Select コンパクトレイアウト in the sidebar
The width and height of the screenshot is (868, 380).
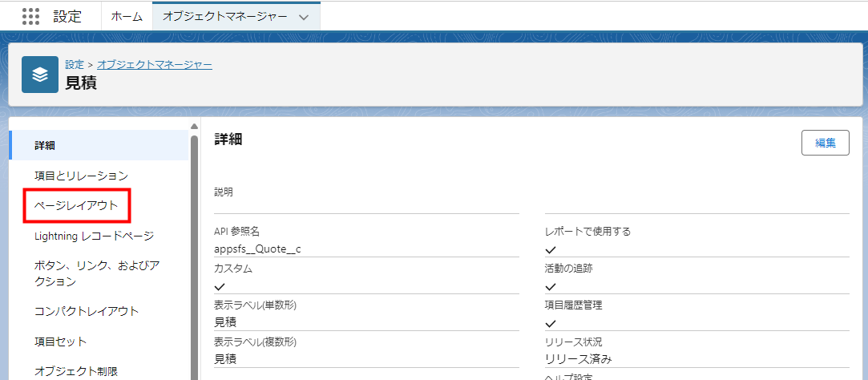[87, 311]
